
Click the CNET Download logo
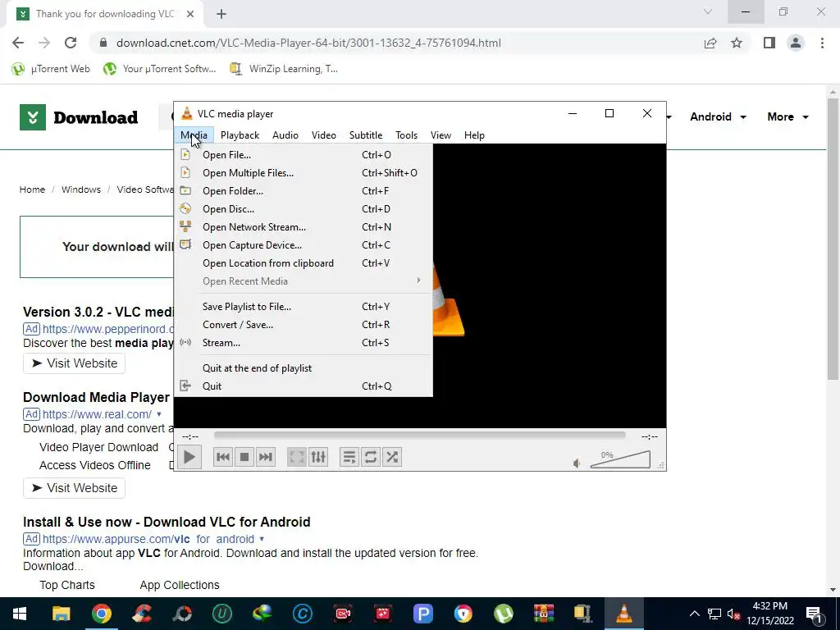pyautogui.click(x=79, y=117)
